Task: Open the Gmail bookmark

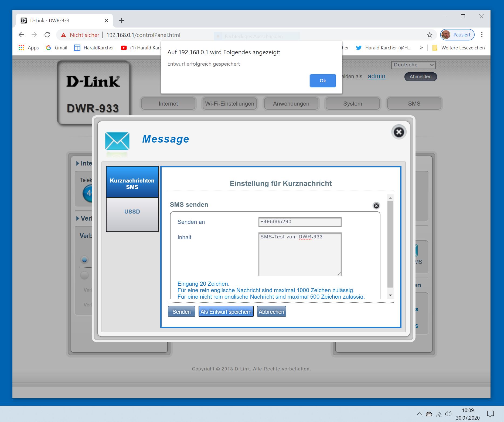Action: 57,48
